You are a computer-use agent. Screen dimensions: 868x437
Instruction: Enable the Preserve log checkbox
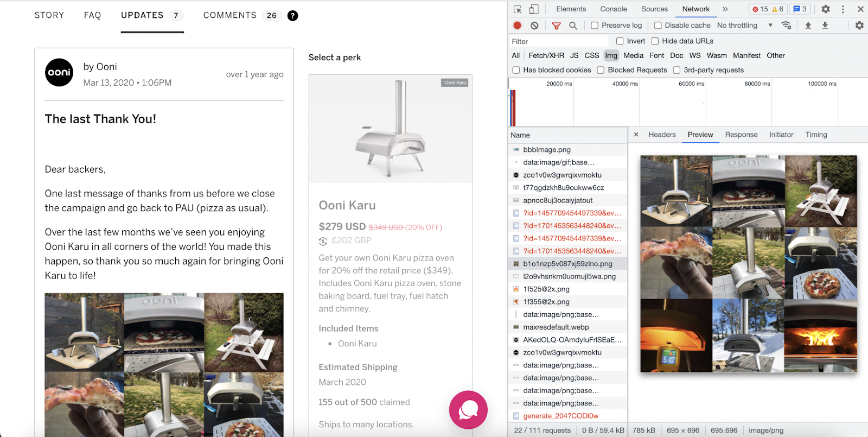pos(595,26)
